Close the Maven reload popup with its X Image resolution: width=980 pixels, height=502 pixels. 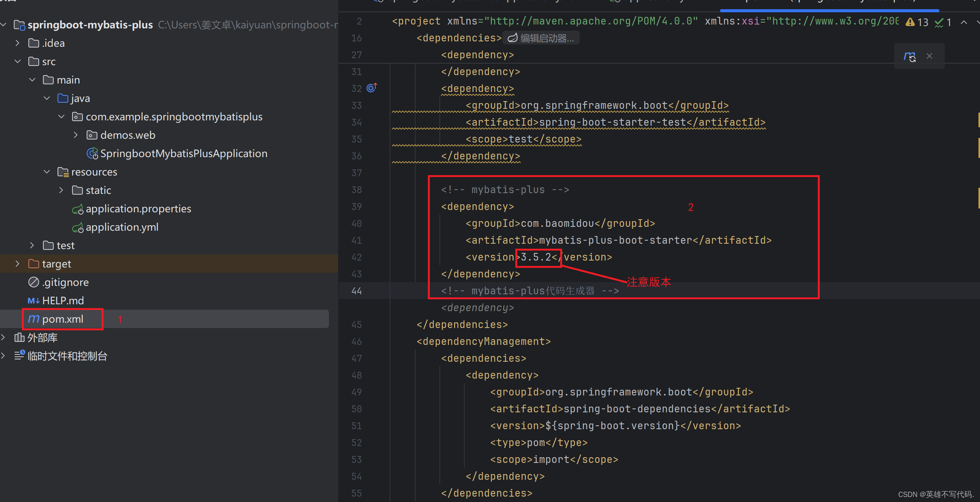[929, 56]
